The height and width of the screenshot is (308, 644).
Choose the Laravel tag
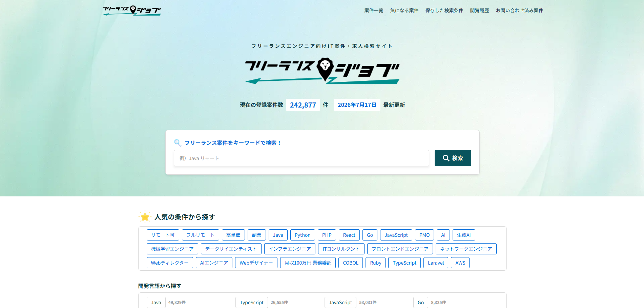[x=436, y=263]
